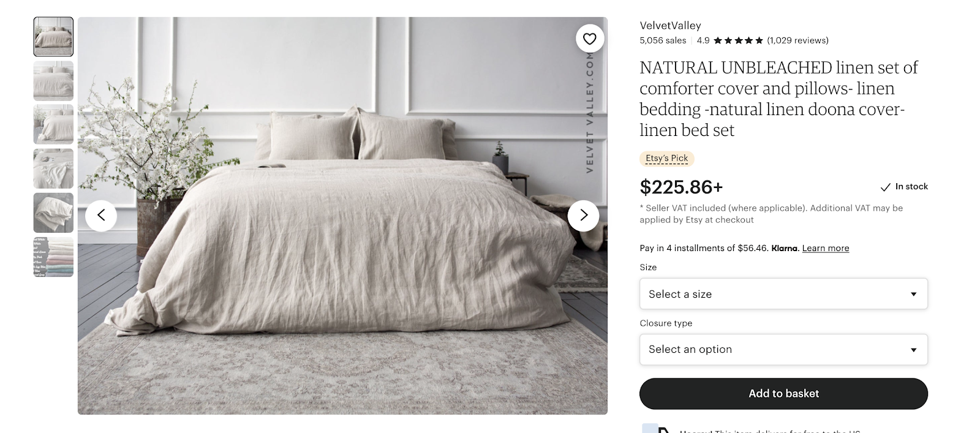Select the first bedding thumbnail
The image size is (980, 433).
[x=53, y=37]
